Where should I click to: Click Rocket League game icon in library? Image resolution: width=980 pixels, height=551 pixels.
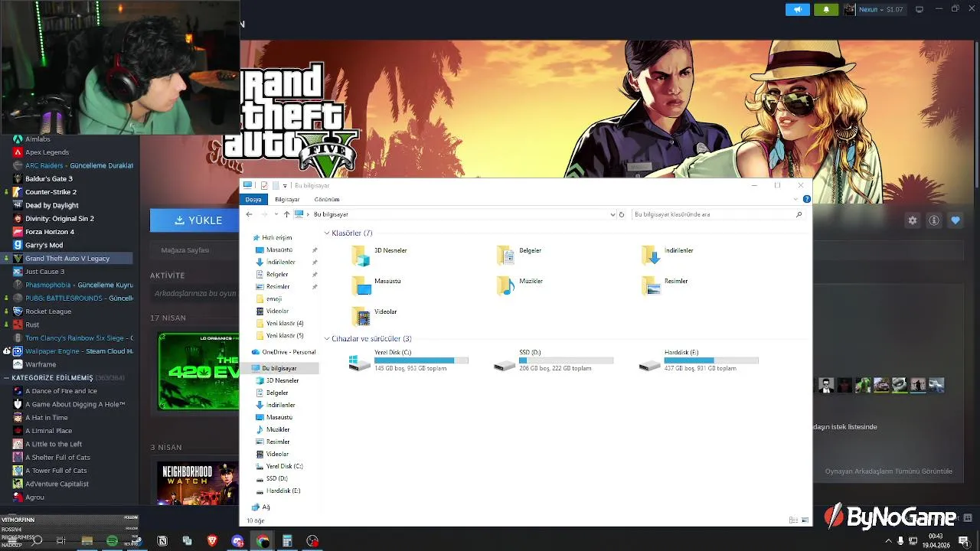[x=18, y=311]
